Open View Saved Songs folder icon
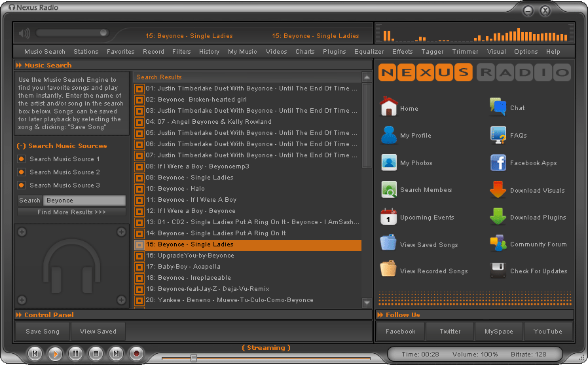588x365 pixels. click(x=388, y=242)
